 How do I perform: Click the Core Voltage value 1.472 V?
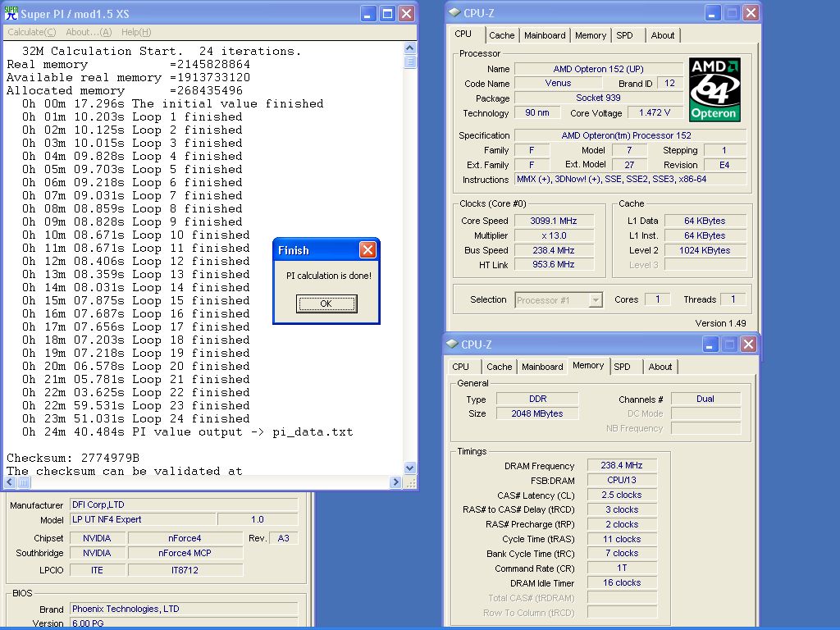(x=655, y=113)
